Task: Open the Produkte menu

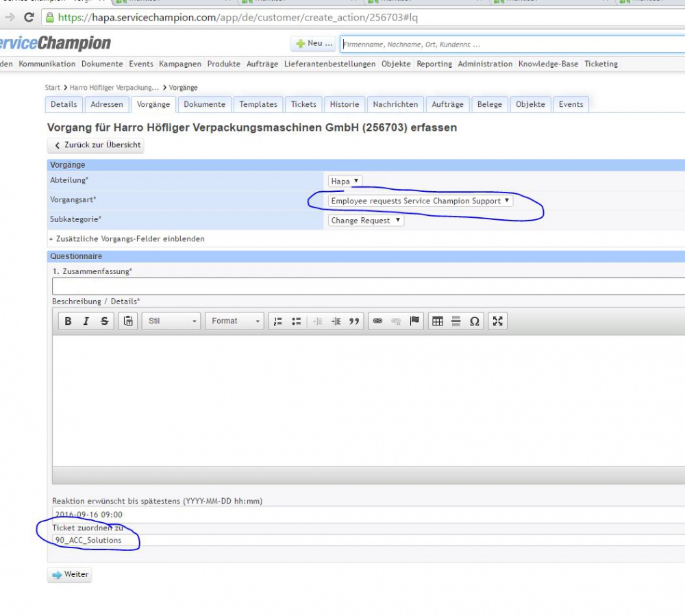Action: (x=224, y=64)
